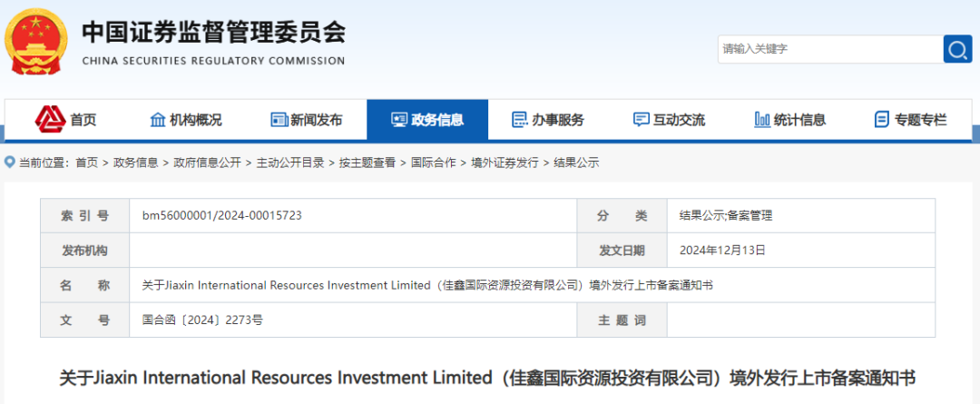Click the document icon beside 专题专栏
The height and width of the screenshot is (404, 980).
pyautogui.click(x=882, y=120)
